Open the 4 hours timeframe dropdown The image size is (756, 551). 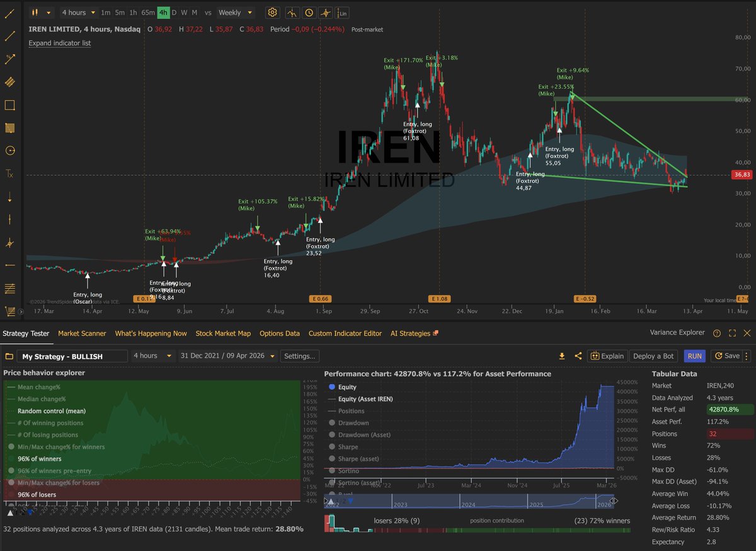[79, 13]
